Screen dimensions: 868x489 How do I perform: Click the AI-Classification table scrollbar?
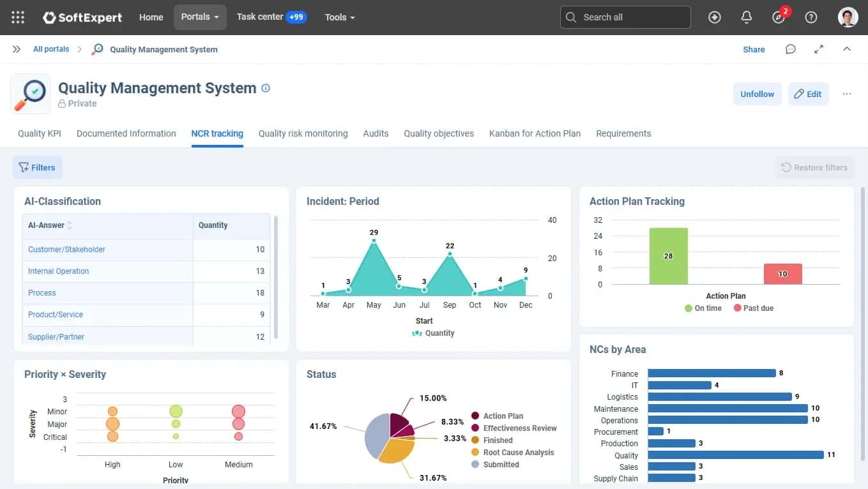(276, 278)
